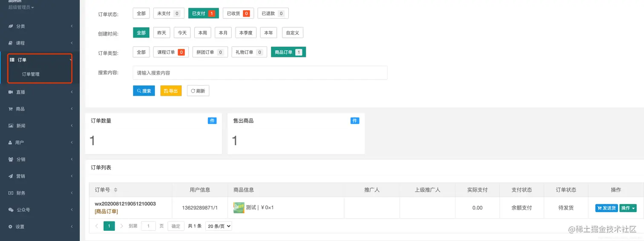
Task: Filter order status by 已支付
Action: tap(204, 14)
